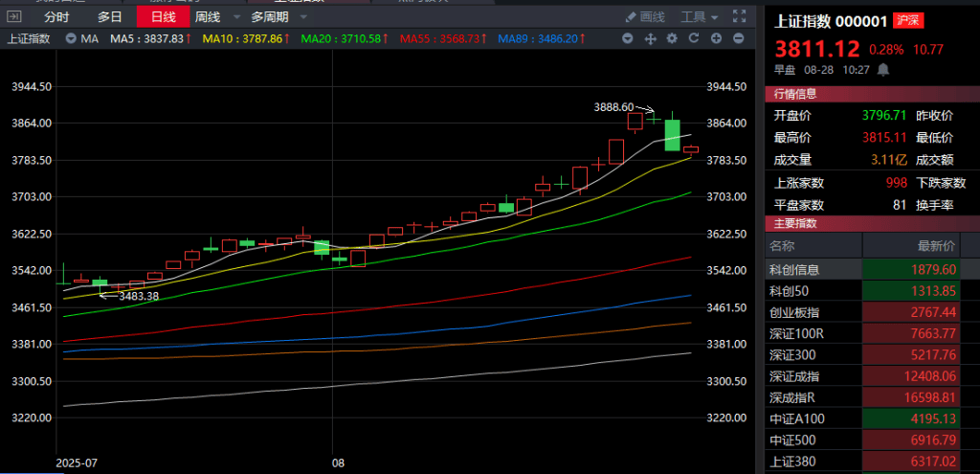Select the 中证A100 index row
980x474 pixels.
click(873, 418)
